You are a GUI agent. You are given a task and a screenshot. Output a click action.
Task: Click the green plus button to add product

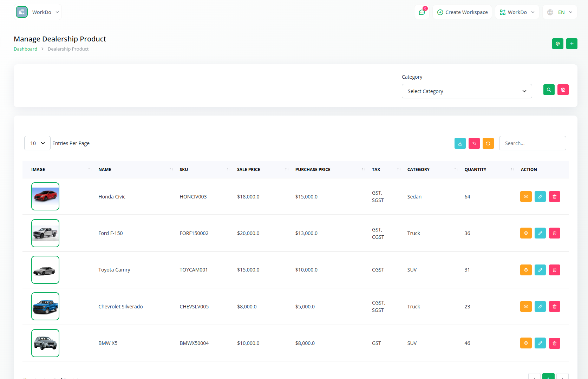point(571,44)
